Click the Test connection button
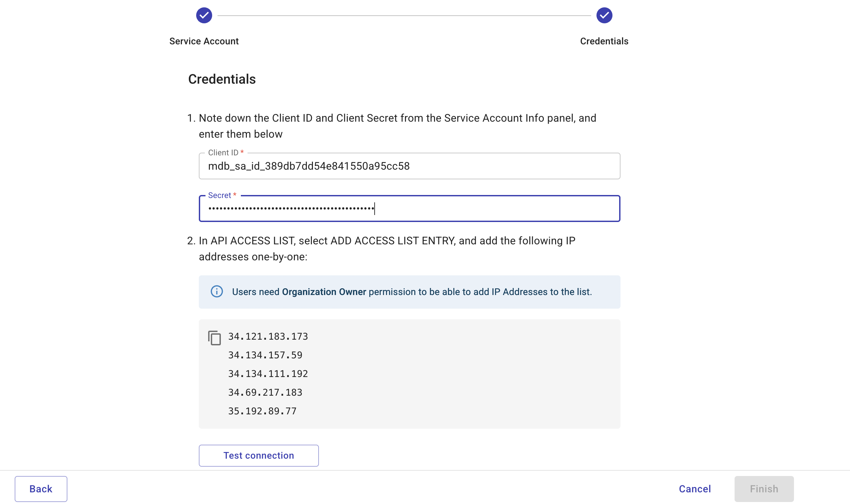Image resolution: width=850 pixels, height=504 pixels. (258, 455)
